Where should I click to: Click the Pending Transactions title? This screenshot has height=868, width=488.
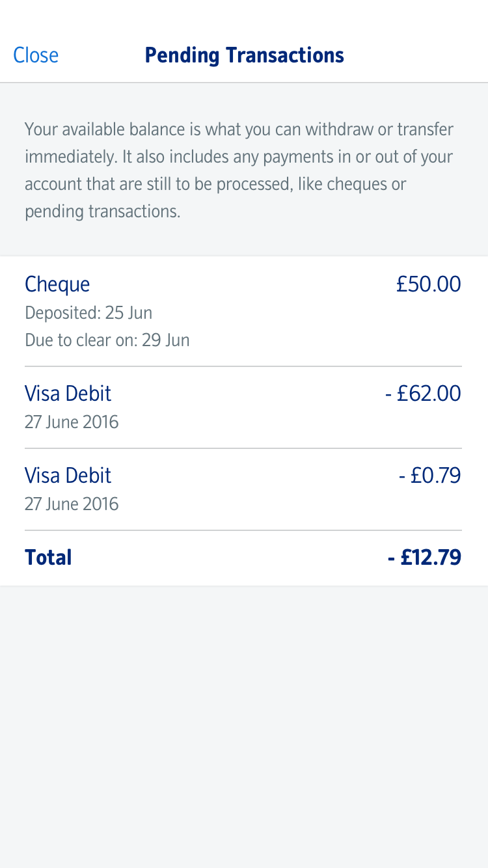(244, 55)
